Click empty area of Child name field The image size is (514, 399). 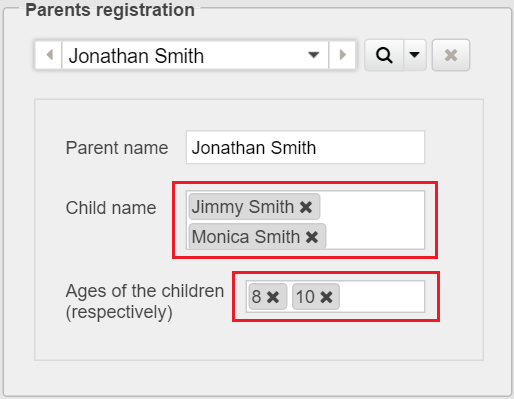coord(373,220)
